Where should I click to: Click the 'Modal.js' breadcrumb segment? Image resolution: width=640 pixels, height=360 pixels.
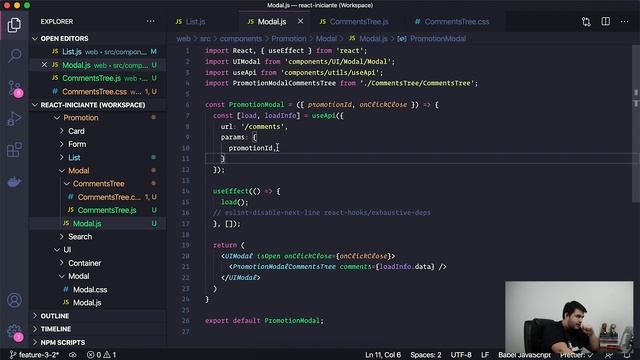point(373,39)
